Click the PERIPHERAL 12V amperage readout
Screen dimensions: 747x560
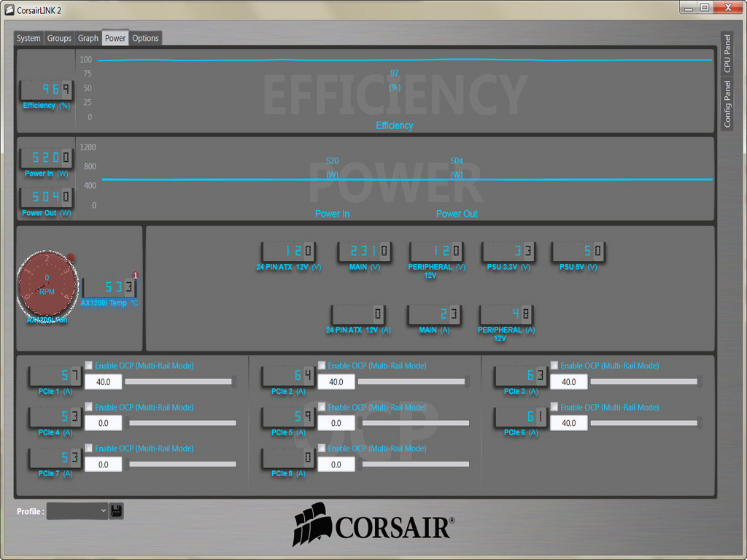[506, 314]
